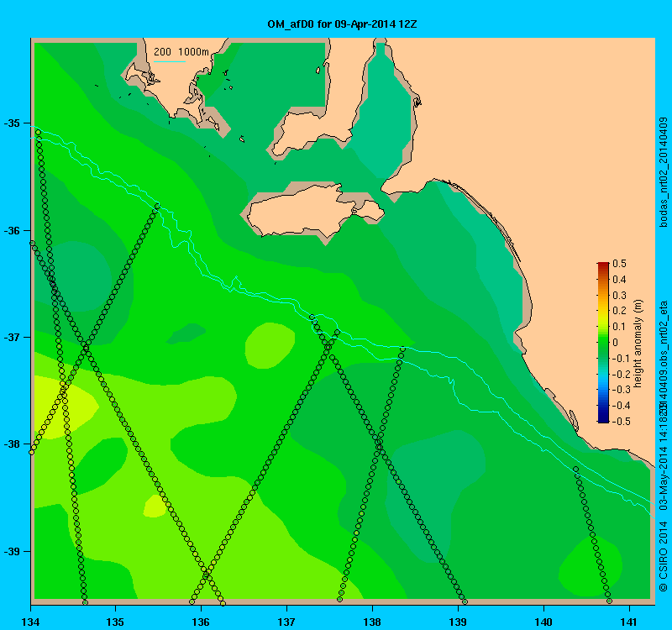Click the "© CSIRO 2014" copyright text
Image resolution: width=672 pixels, height=630 pixels.
664,557
